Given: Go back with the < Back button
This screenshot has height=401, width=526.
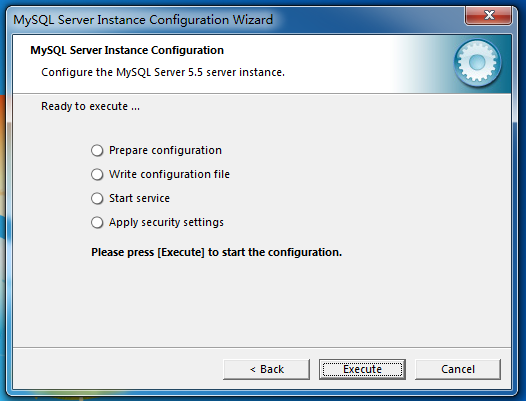Looking at the screenshot, I should (x=266, y=369).
